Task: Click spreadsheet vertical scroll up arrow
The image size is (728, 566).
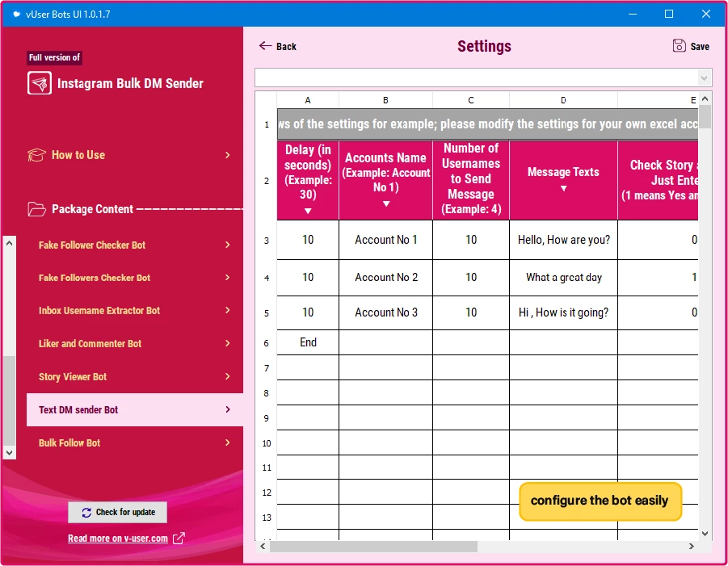Action: pos(705,99)
